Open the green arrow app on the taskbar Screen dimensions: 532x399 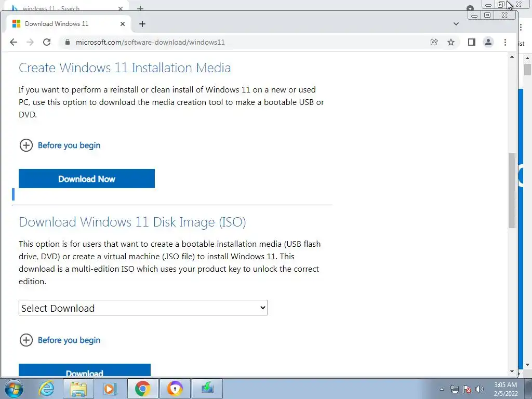click(x=207, y=389)
